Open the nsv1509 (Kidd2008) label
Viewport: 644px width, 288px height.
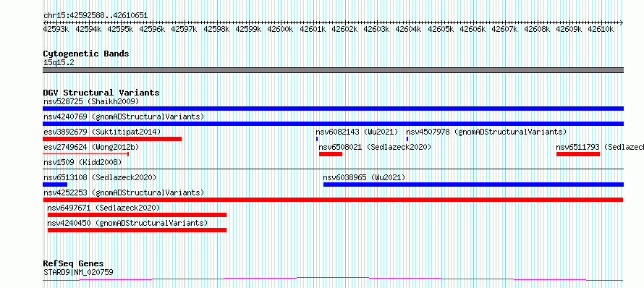click(82, 162)
